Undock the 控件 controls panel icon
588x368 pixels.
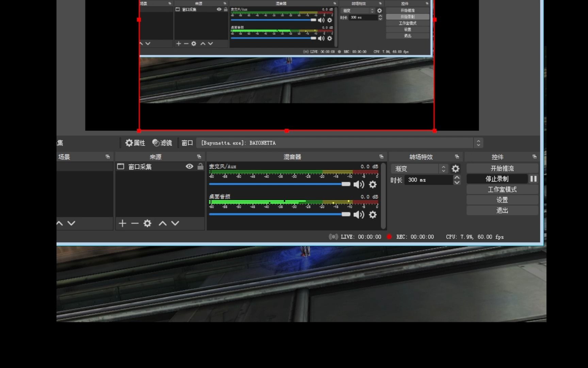click(534, 157)
